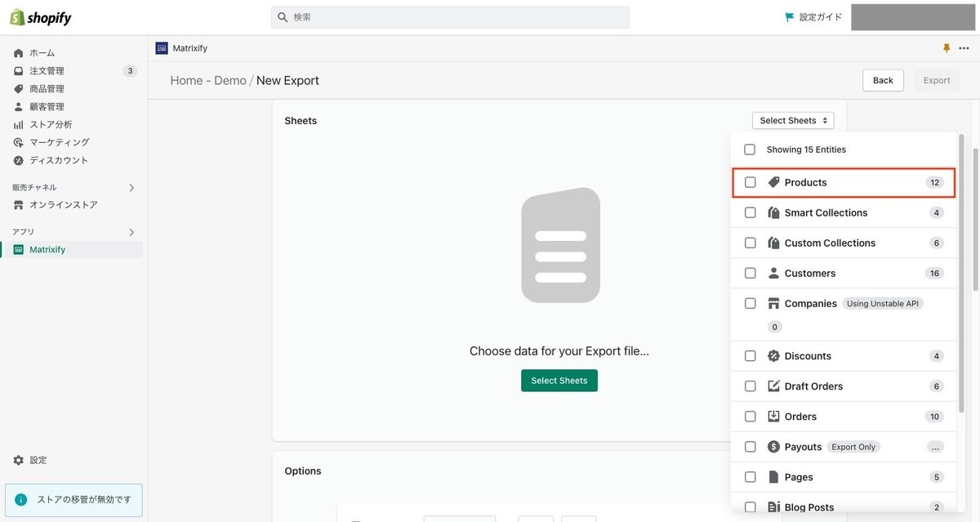
Task: Select the マーケティング marketing icon
Action: [18, 142]
